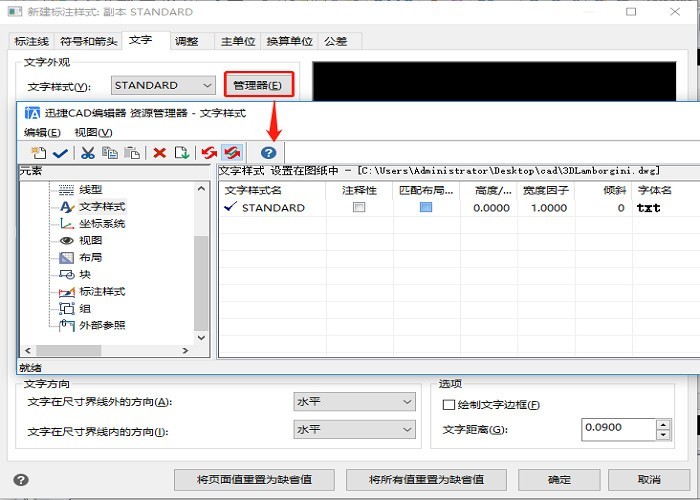This screenshot has height=500, width=700.
Task: Click the blue checkmark Set Current icon
Action: (60, 153)
